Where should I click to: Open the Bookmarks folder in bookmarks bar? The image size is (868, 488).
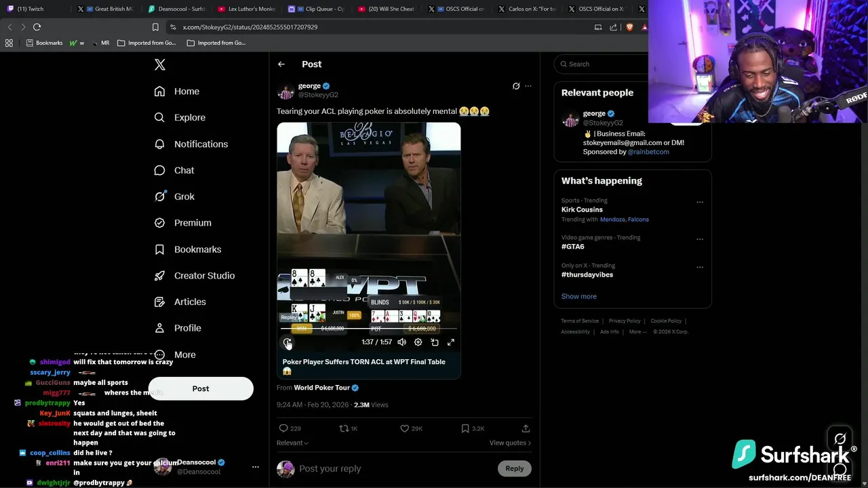[44, 43]
